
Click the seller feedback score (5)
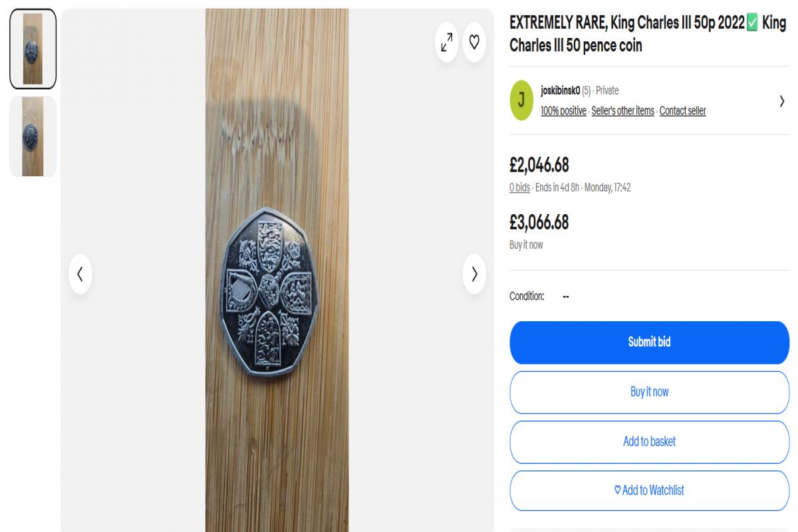tap(586, 90)
